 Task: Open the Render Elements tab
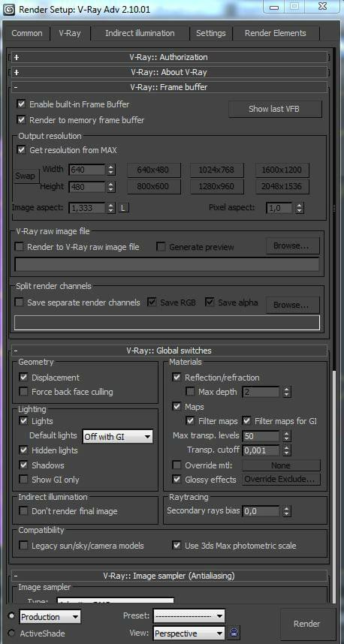(x=276, y=33)
